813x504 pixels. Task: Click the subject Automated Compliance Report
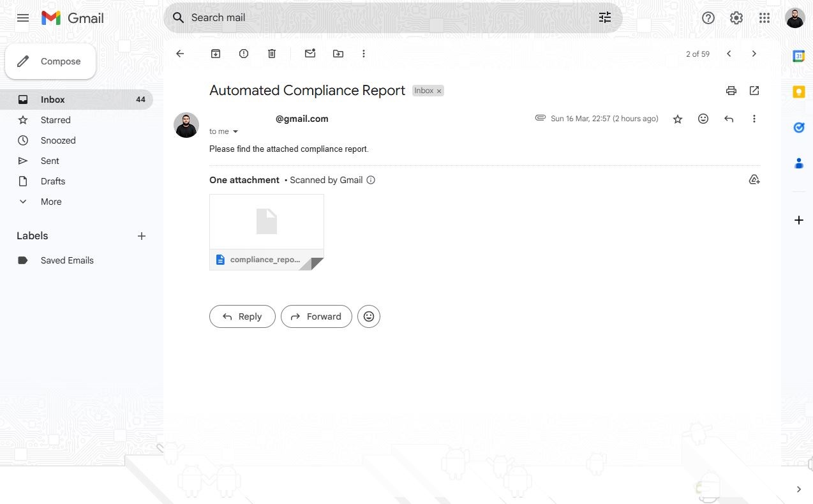(x=307, y=91)
